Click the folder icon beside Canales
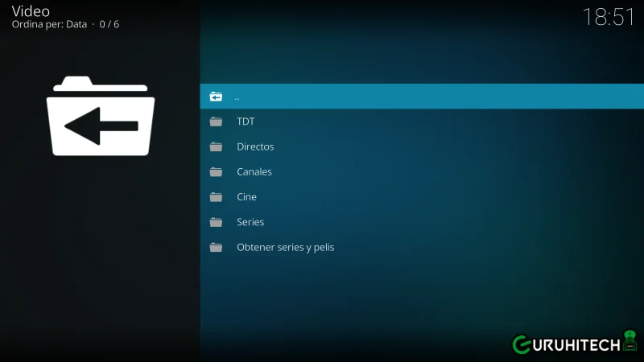 (x=216, y=172)
